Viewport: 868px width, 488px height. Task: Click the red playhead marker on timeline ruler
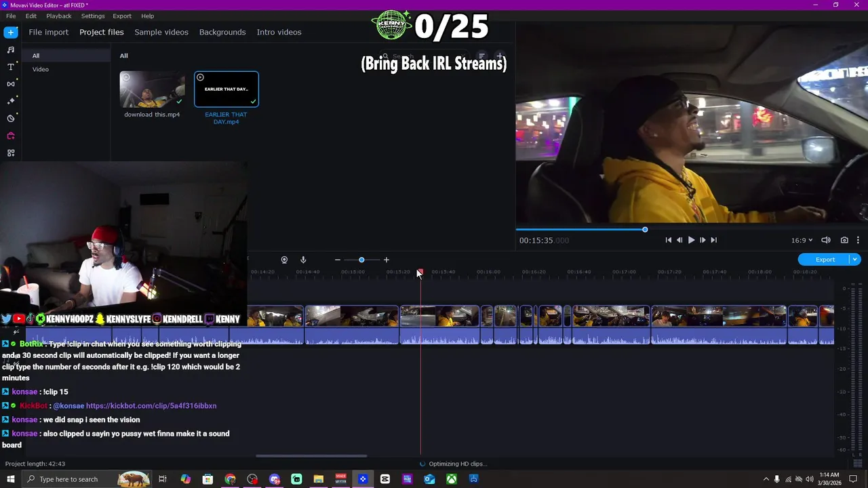(420, 272)
